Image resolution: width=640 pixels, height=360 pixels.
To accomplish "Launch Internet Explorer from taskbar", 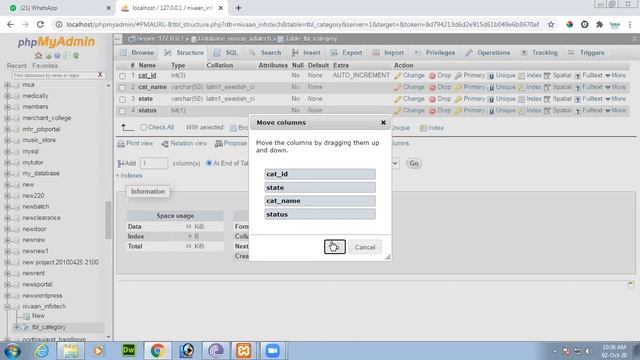I will click(42, 351).
